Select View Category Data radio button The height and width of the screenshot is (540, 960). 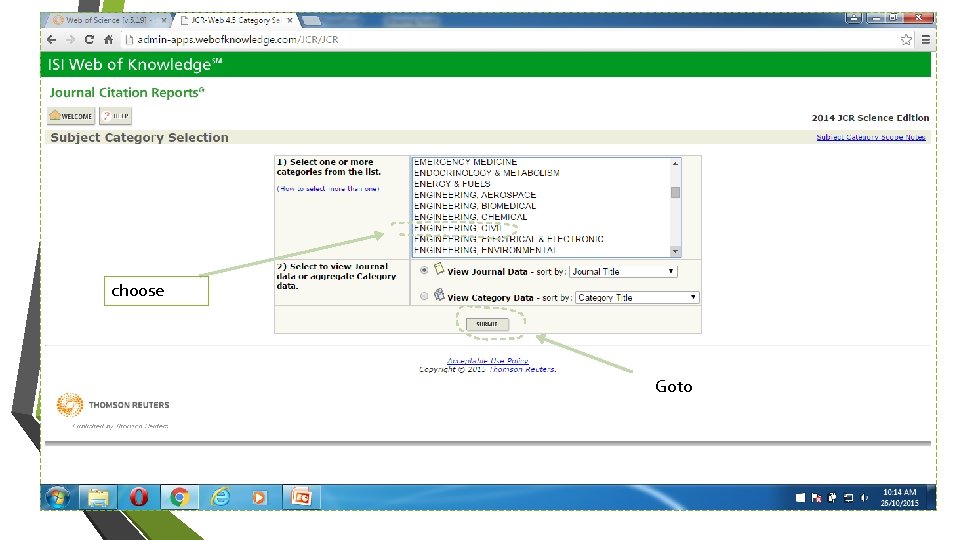tap(424, 296)
